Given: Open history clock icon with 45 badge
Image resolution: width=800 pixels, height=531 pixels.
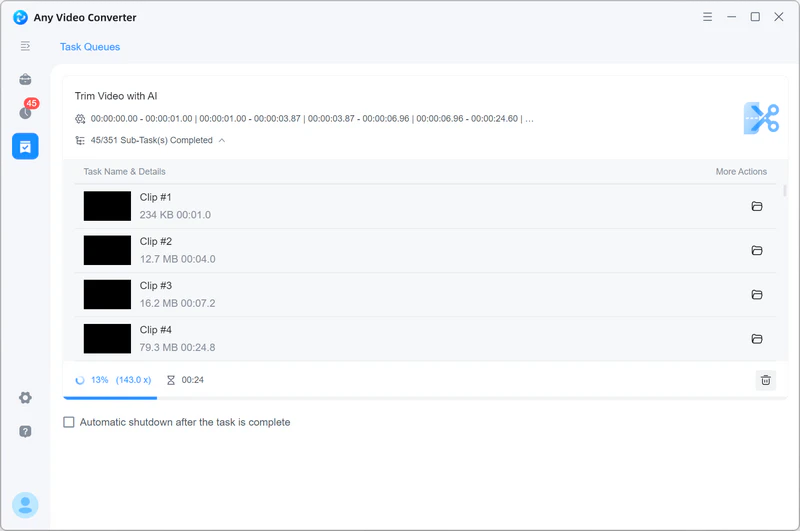Looking at the screenshot, I should click(25, 112).
